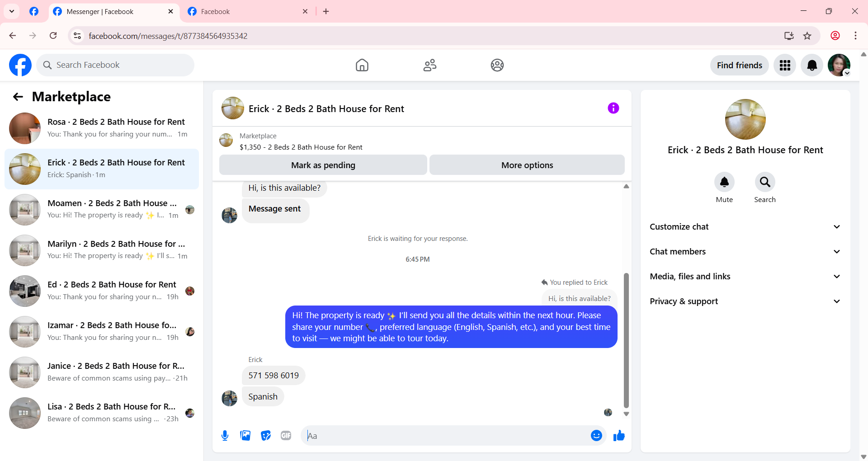Click More options button
This screenshot has height=461, width=868.
coord(527,165)
